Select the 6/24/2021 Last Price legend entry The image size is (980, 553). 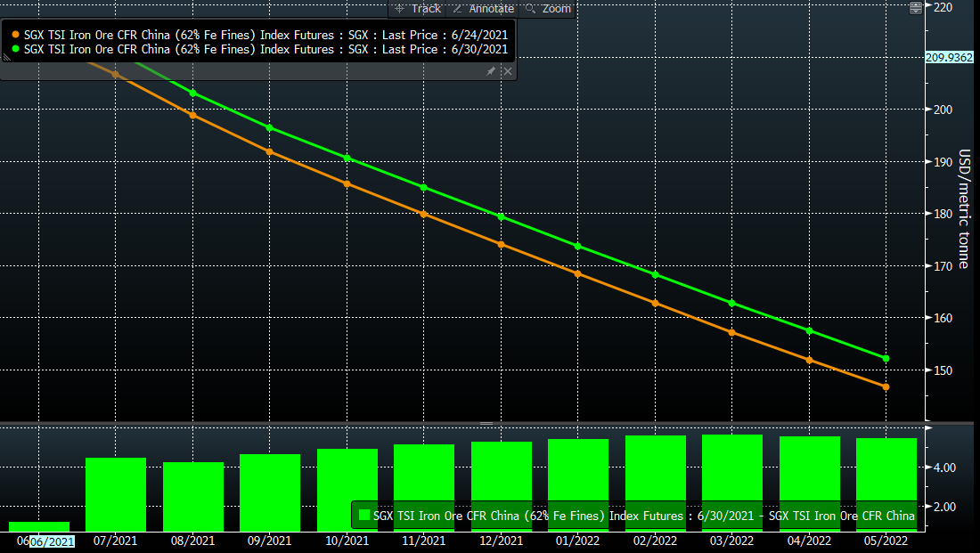[265, 34]
